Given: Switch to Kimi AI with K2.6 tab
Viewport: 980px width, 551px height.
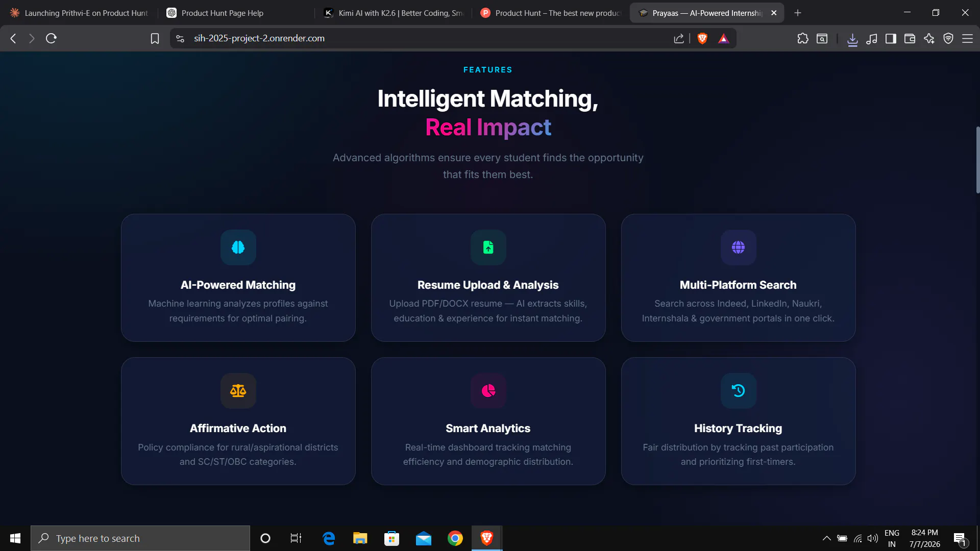Looking at the screenshot, I should tap(394, 13).
